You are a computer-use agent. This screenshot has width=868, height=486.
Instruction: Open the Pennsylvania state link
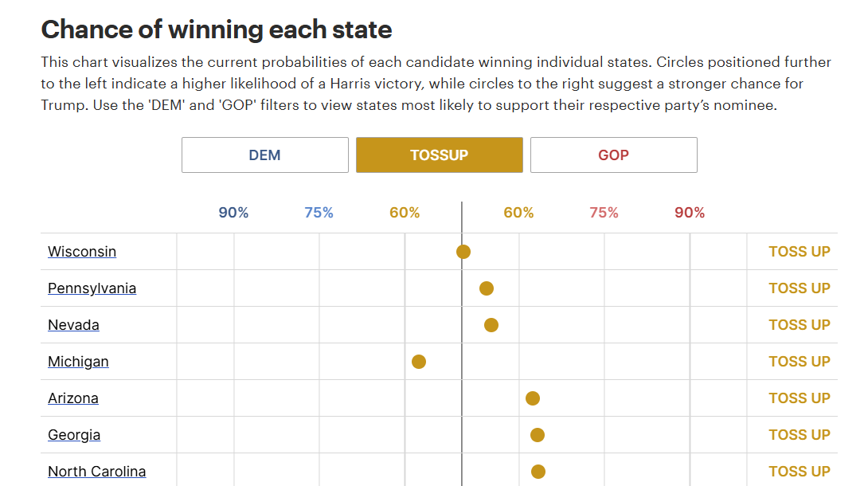[92, 288]
